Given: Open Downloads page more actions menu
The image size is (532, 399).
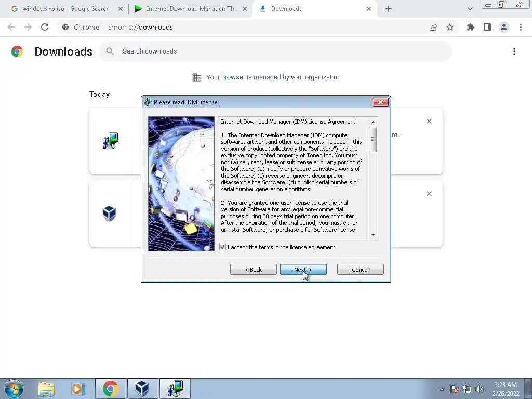Looking at the screenshot, I should point(514,51).
